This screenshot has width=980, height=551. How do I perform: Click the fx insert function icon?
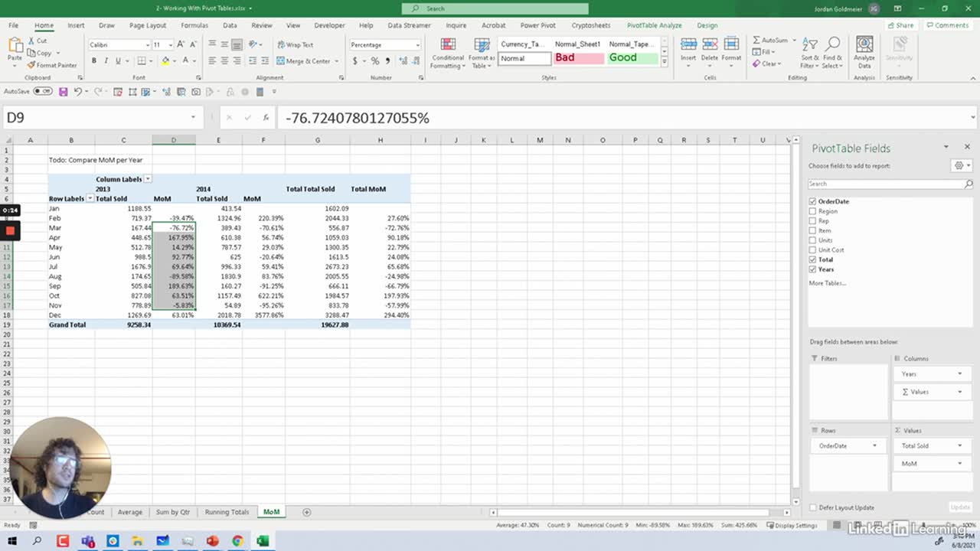[x=266, y=118]
